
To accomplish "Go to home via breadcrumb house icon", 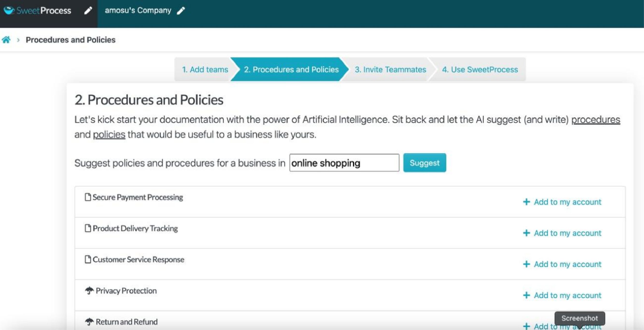I will coord(6,40).
